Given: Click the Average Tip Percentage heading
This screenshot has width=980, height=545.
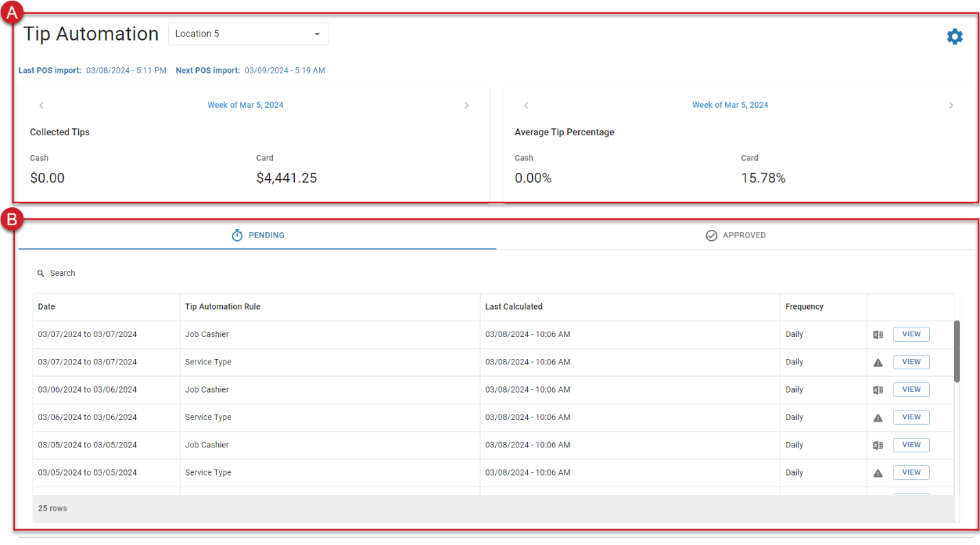Looking at the screenshot, I should point(564,132).
